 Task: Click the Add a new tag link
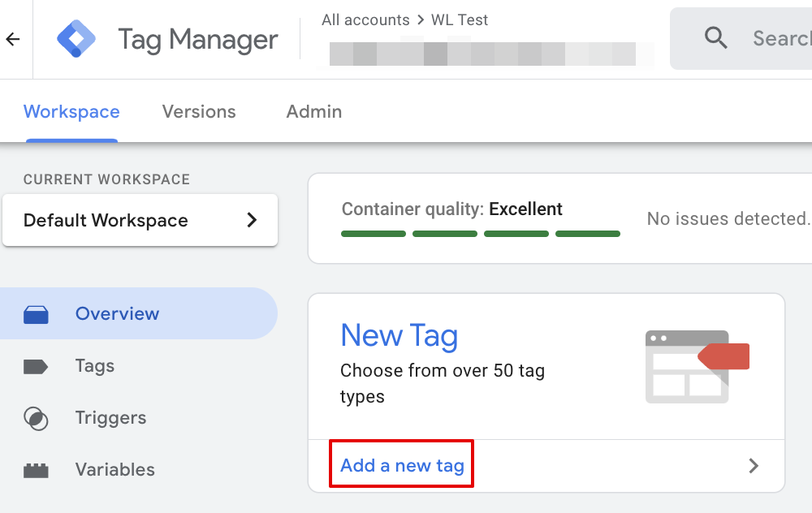402,465
